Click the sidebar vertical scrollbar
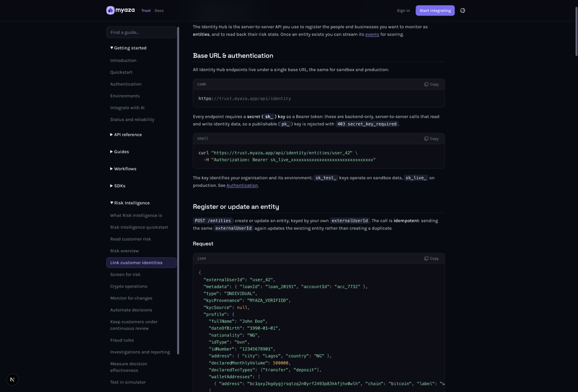The height and width of the screenshot is (392, 578). point(178,191)
